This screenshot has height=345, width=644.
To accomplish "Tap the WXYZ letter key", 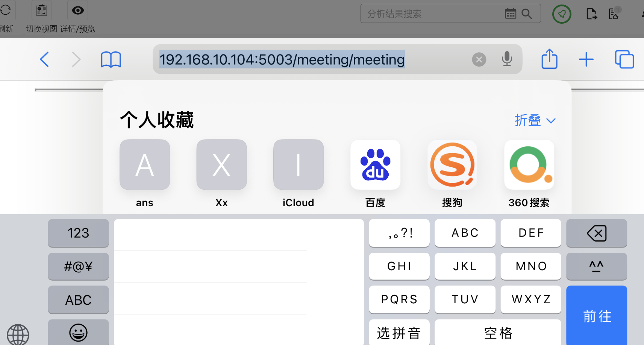I will [531, 299].
